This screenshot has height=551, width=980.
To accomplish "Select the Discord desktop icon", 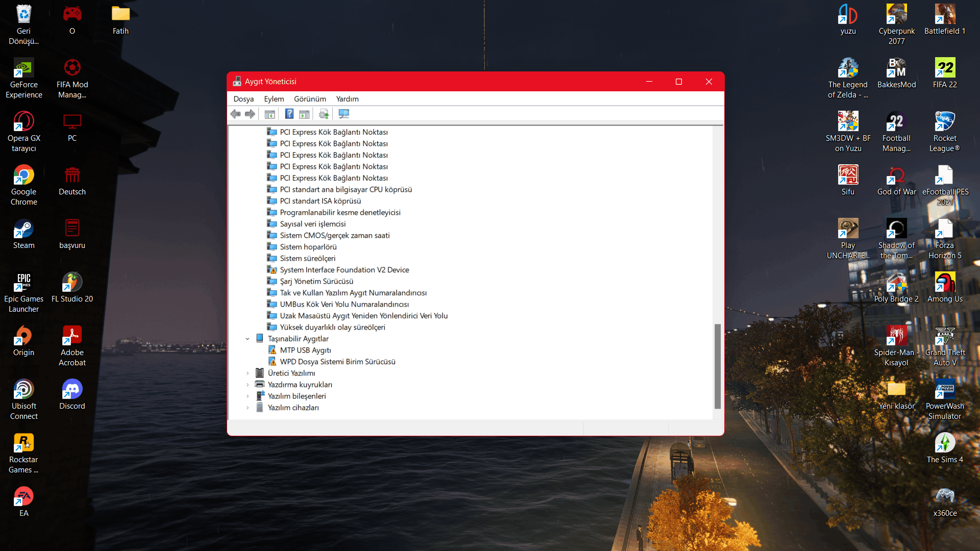I will 72,395.
